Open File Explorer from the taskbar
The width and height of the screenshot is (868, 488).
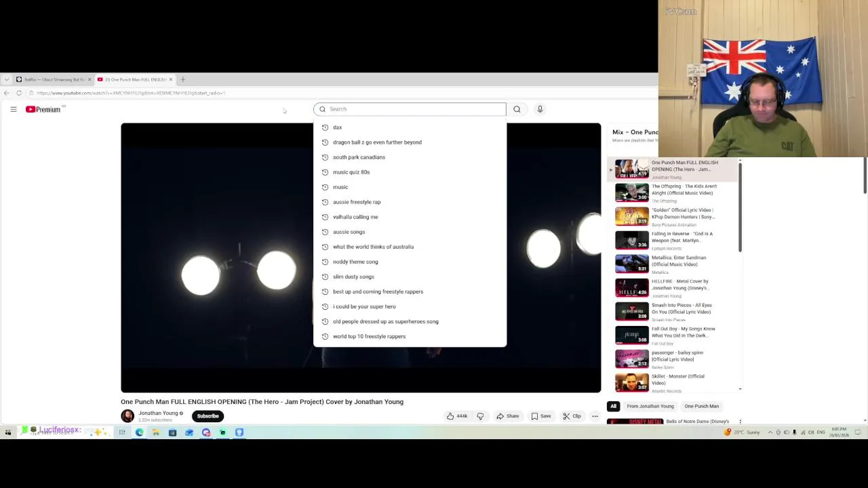(156, 432)
